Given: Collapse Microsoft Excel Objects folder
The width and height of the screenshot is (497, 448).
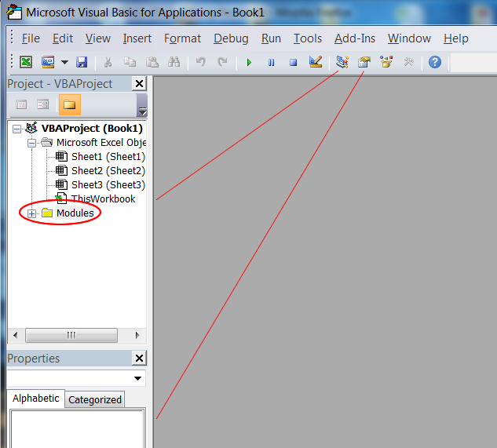Looking at the screenshot, I should tap(31, 144).
